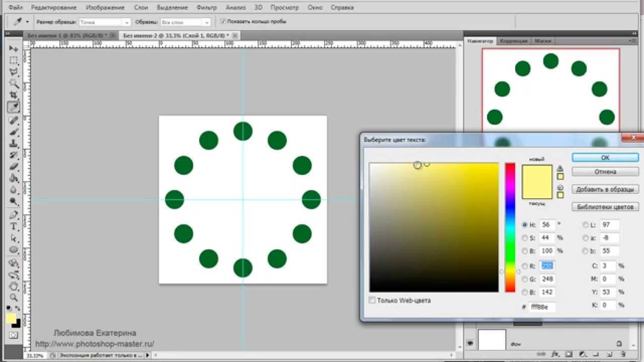Screen dimensions: 644x362
Task: Click Добавить в образцы button
Action: [x=605, y=190]
